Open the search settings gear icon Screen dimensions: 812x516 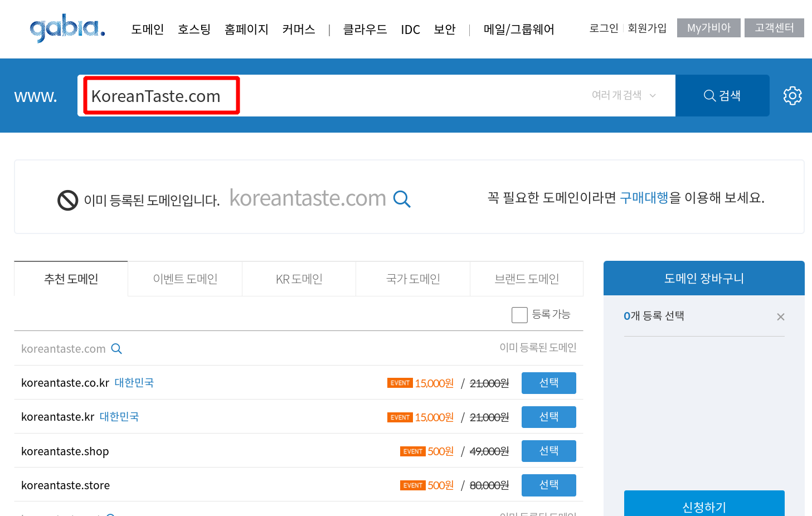click(792, 96)
